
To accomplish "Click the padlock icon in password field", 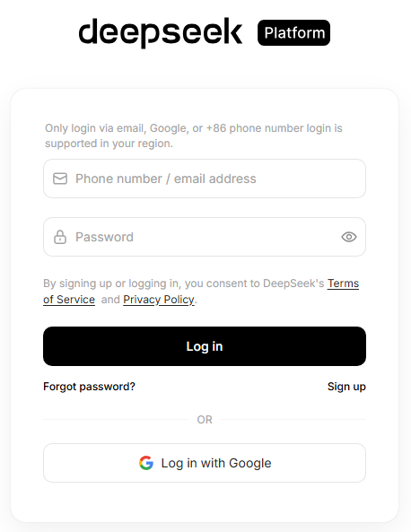I will (60, 237).
